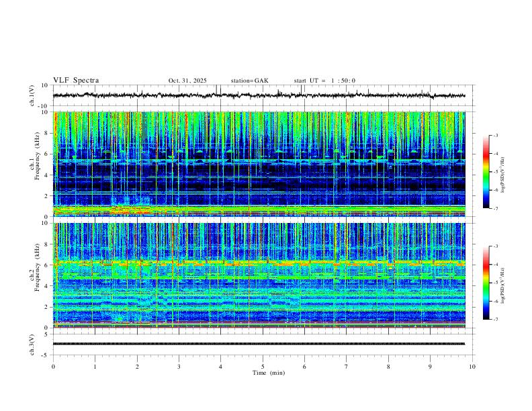Click the ch.2 color bar log(PSD) label
Screen dimensions: 532x411
tap(503, 285)
